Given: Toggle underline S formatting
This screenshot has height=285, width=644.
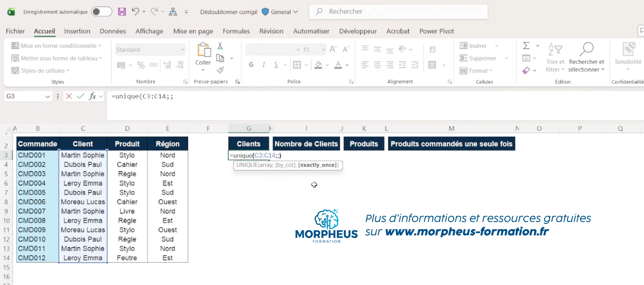Looking at the screenshot, I should 276,65.
